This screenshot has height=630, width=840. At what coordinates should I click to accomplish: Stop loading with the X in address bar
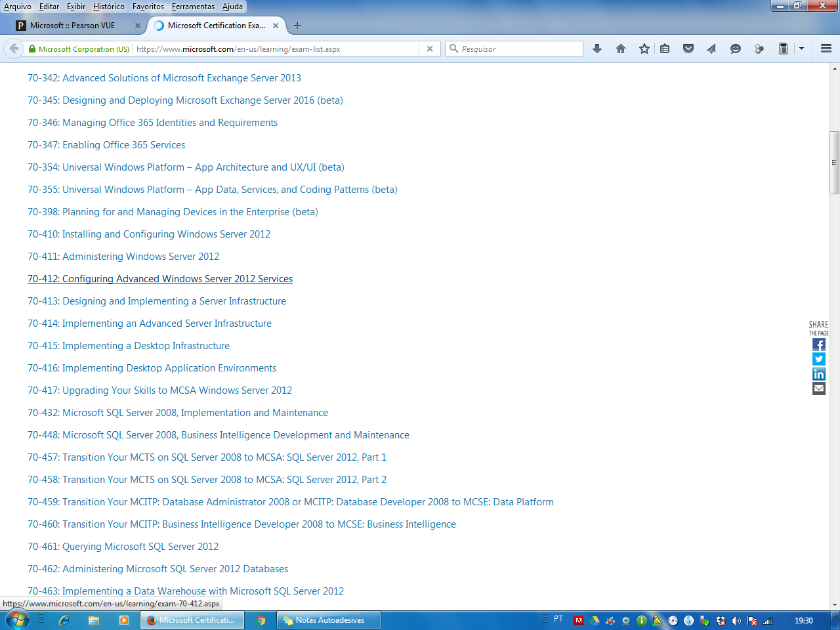coord(430,49)
